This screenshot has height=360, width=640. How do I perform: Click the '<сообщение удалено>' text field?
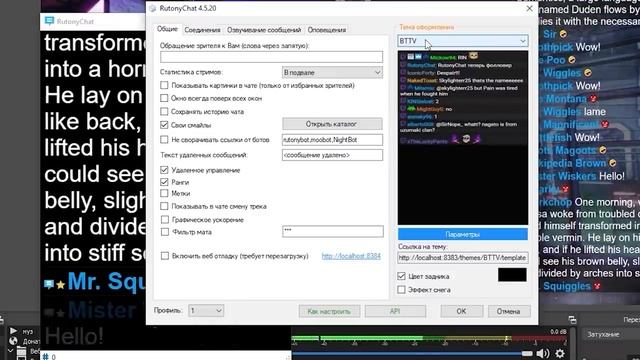tap(332, 155)
